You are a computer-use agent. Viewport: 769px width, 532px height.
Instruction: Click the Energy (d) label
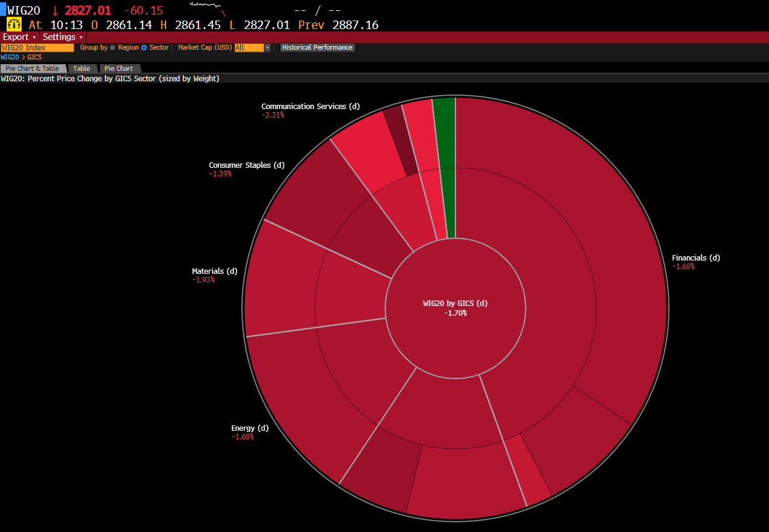click(x=250, y=428)
